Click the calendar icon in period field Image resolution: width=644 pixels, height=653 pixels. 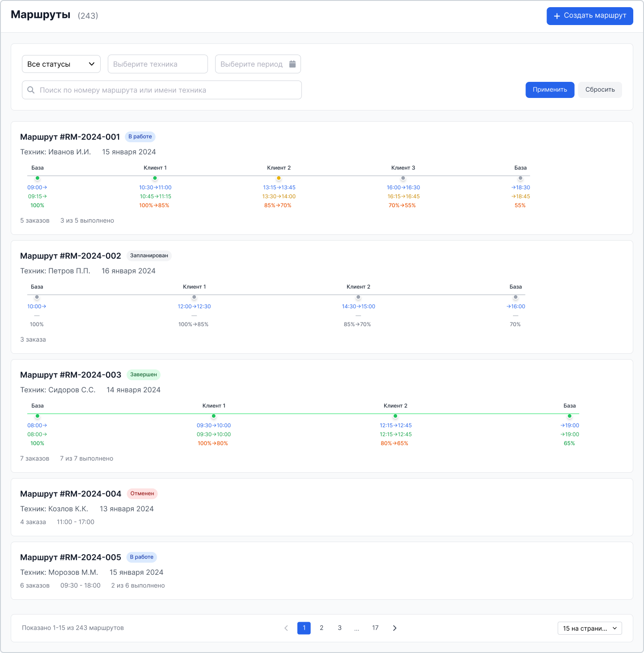point(292,64)
